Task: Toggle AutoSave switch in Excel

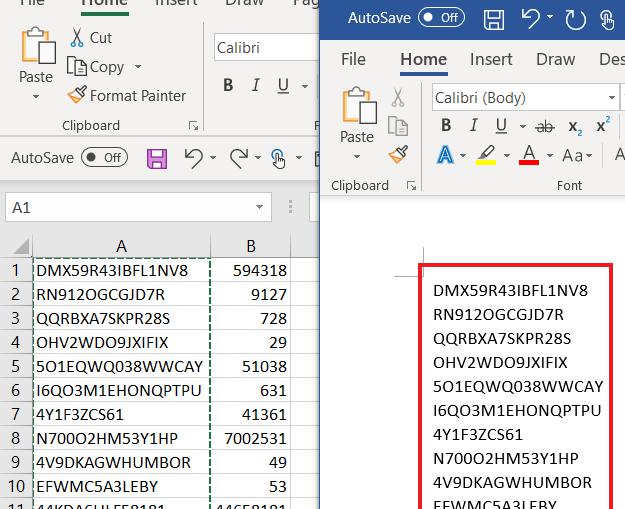Action: tap(104, 157)
